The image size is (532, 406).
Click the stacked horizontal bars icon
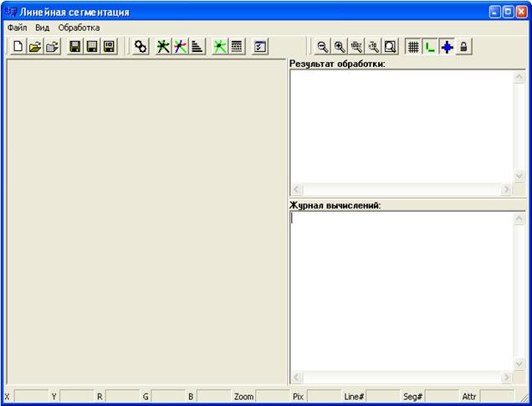[197, 47]
